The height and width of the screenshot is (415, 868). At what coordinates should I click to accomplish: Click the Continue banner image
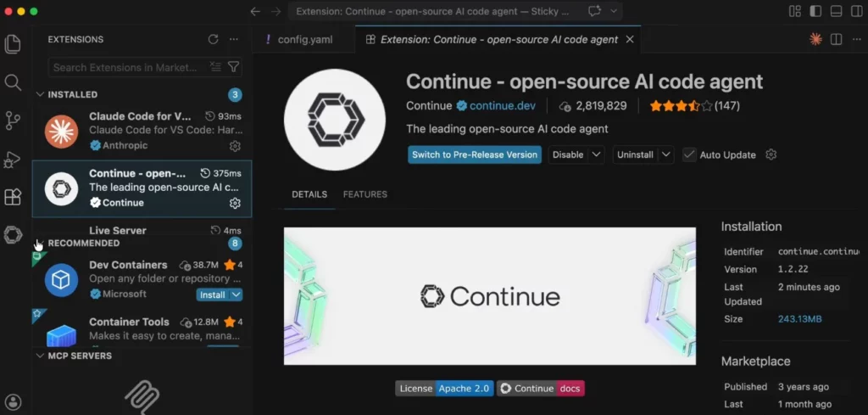coord(490,296)
